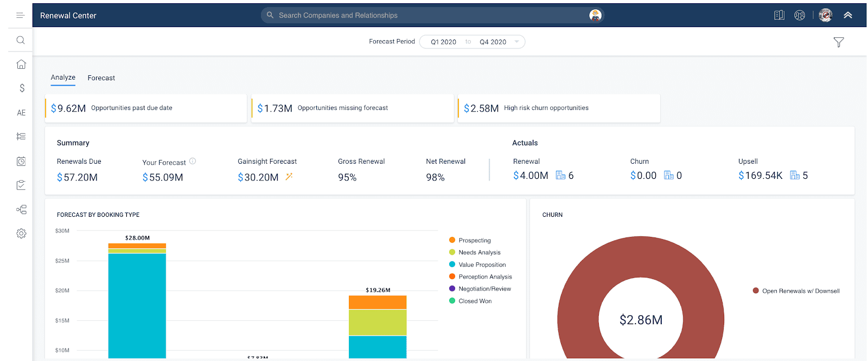Open the hamburger menu in sidebar

[21, 16]
